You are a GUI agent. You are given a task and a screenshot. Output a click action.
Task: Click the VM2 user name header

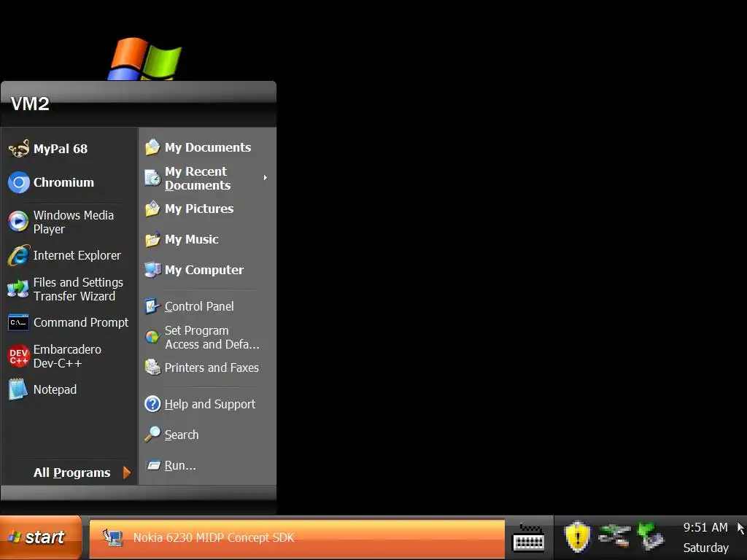[30, 104]
